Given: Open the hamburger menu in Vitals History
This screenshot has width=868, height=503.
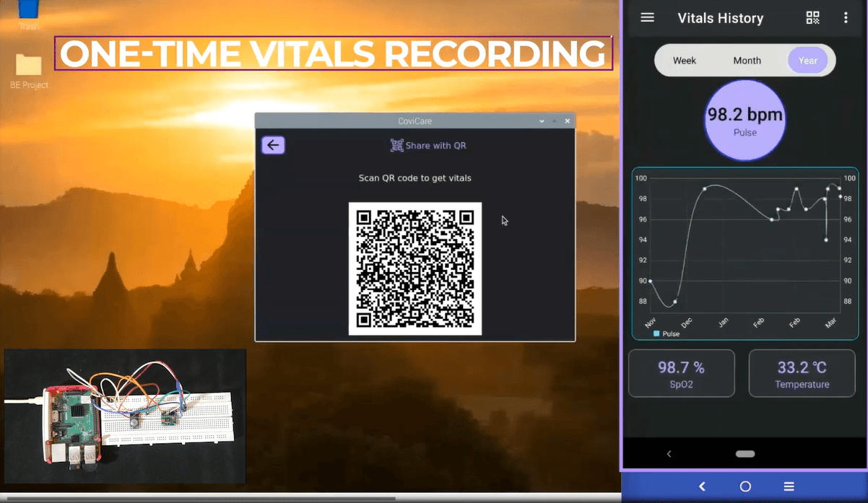Looking at the screenshot, I should (647, 17).
